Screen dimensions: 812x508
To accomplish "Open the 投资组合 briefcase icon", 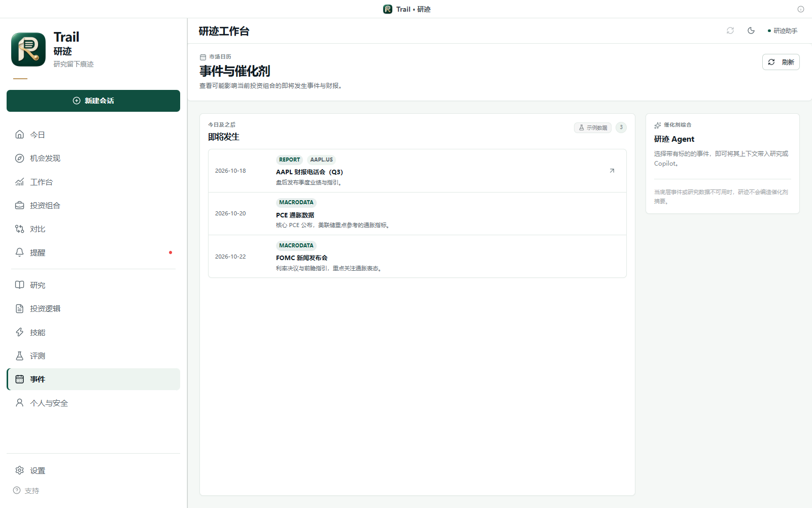I will tap(19, 205).
